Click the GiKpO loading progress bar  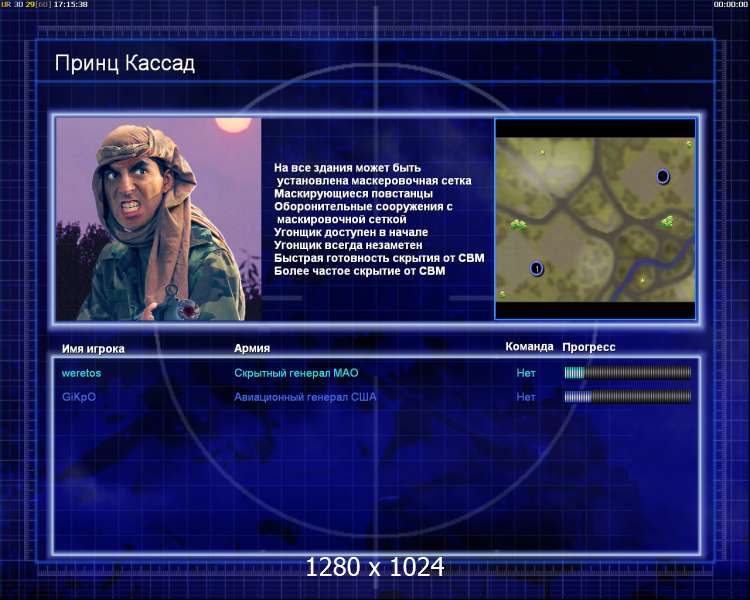pos(628,396)
